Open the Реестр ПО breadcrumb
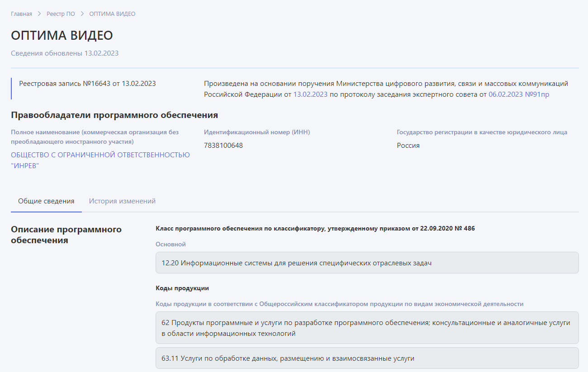This screenshot has width=588, height=372. (x=61, y=14)
